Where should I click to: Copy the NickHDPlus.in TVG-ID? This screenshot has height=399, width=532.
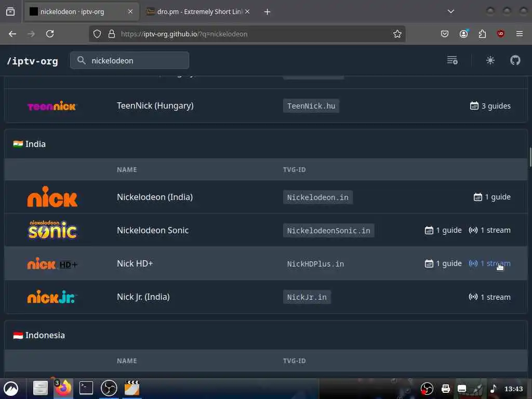315,263
